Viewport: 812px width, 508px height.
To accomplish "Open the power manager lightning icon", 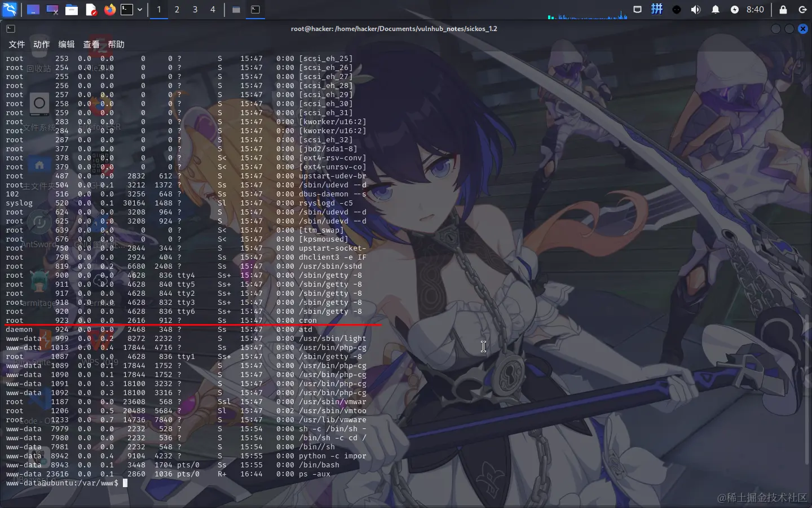I will click(735, 10).
